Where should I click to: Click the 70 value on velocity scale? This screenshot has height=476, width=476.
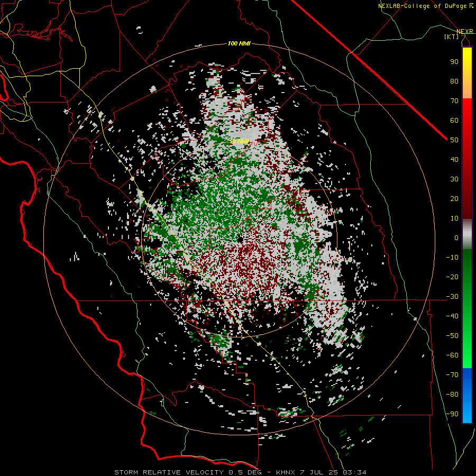[454, 101]
